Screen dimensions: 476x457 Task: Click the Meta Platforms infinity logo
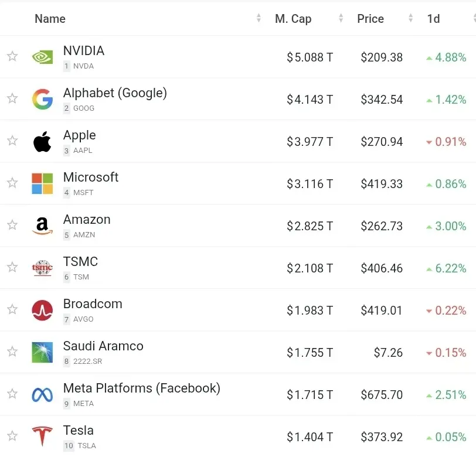42,394
